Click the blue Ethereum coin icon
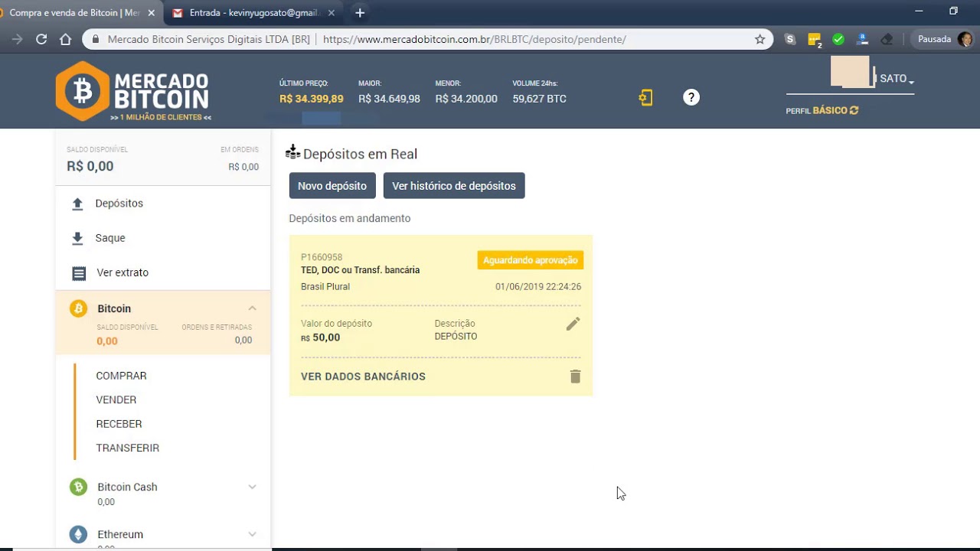This screenshot has width=980, height=551. tap(78, 534)
